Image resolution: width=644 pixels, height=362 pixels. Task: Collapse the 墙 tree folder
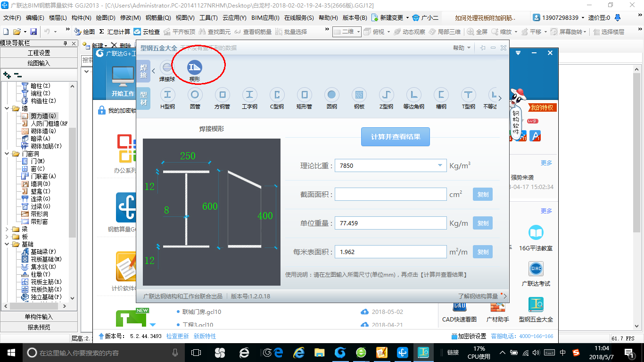pos(8,108)
